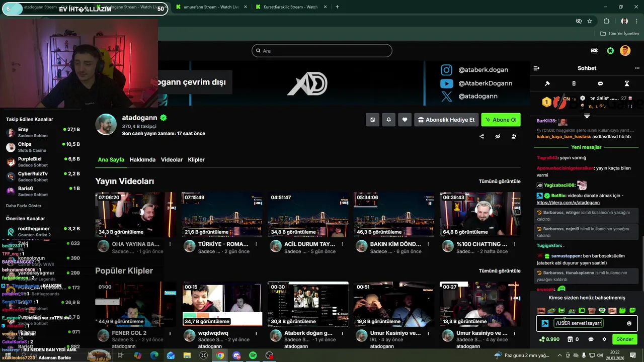Open the profile avatar in top right
The width and height of the screenshot is (644, 362).
tap(625, 51)
